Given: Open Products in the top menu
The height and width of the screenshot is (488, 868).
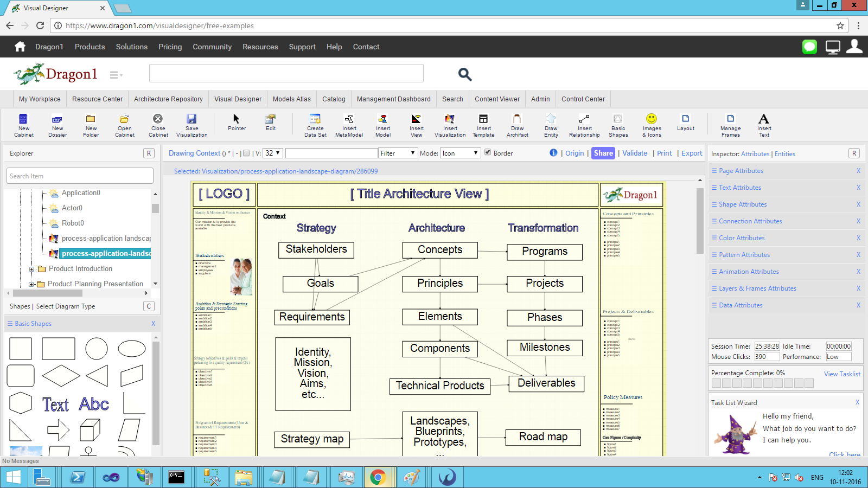Looking at the screenshot, I should click(90, 47).
